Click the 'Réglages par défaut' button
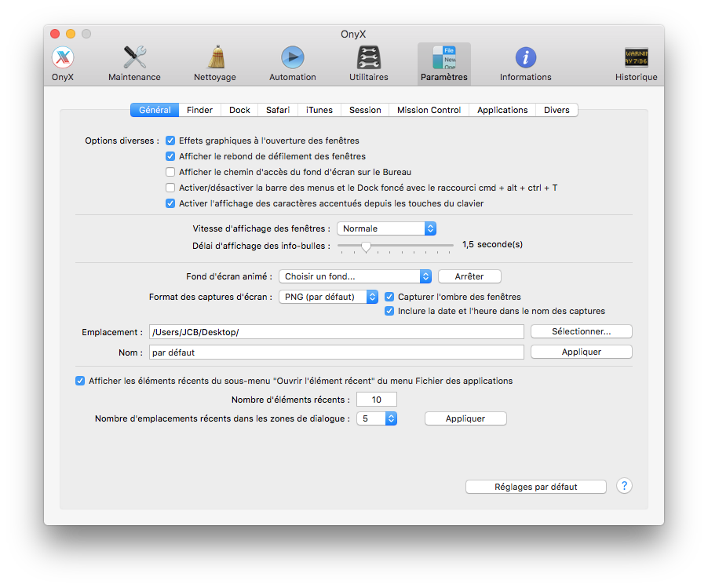 tap(535, 486)
